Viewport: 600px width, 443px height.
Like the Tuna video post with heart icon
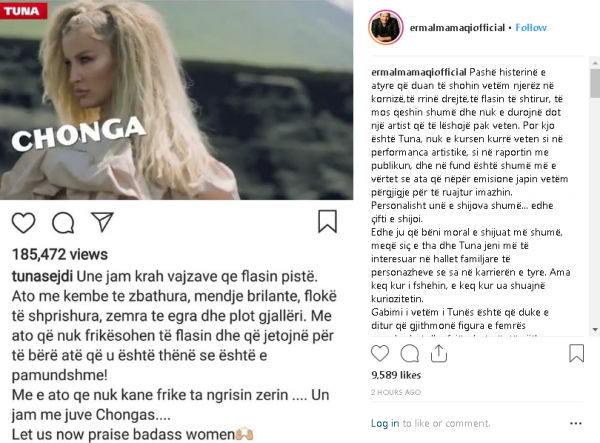point(23,222)
